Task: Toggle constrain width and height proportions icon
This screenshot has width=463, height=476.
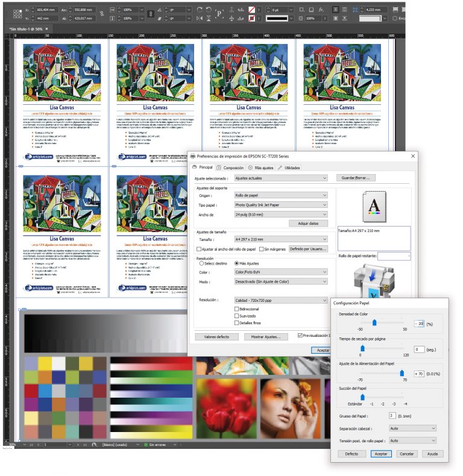Action: pyautogui.click(x=102, y=14)
